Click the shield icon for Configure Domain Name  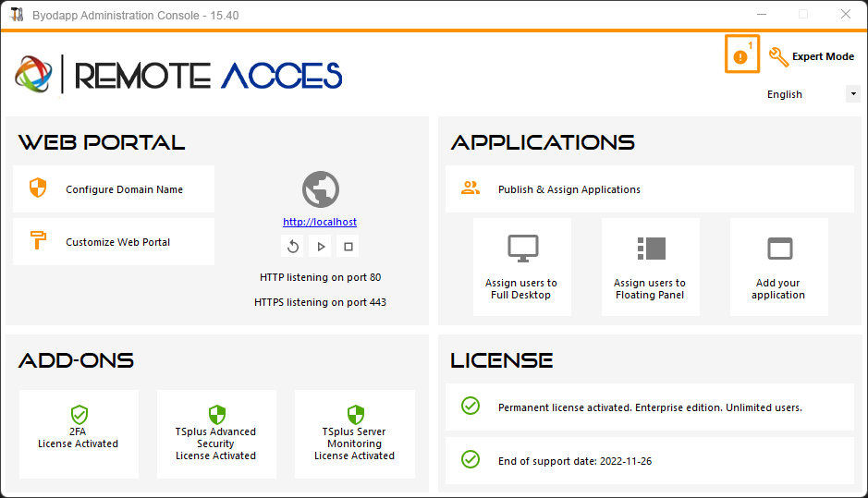click(38, 188)
